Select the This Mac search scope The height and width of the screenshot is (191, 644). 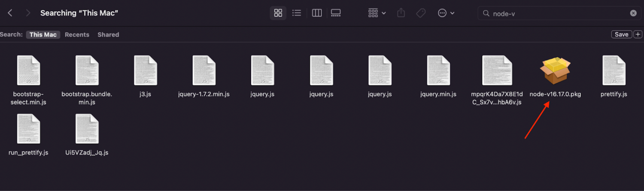43,35
